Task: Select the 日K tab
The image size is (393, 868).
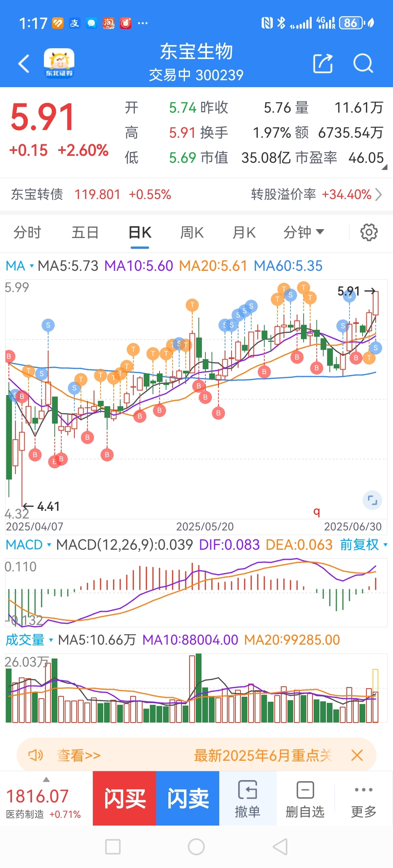Action: pos(140,232)
